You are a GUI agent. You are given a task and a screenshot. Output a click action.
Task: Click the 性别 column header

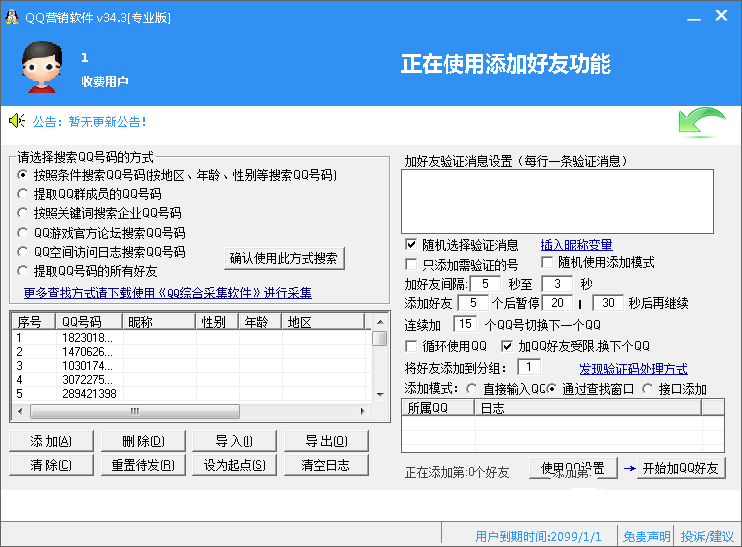tap(218, 322)
